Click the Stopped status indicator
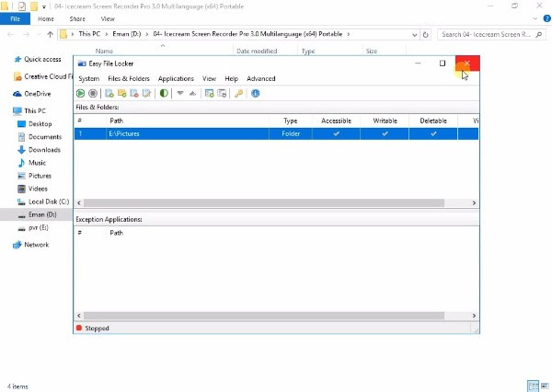 click(93, 329)
